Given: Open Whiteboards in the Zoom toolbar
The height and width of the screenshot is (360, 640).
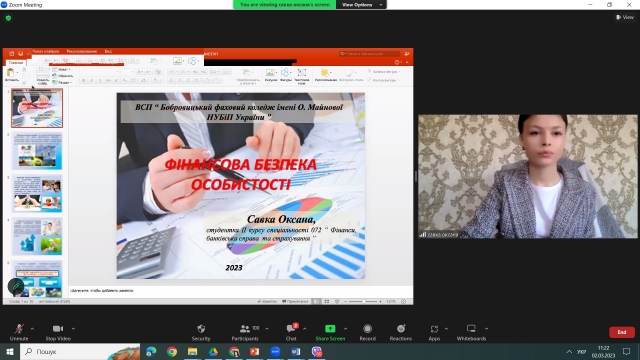Looking at the screenshot, I should point(471,332).
